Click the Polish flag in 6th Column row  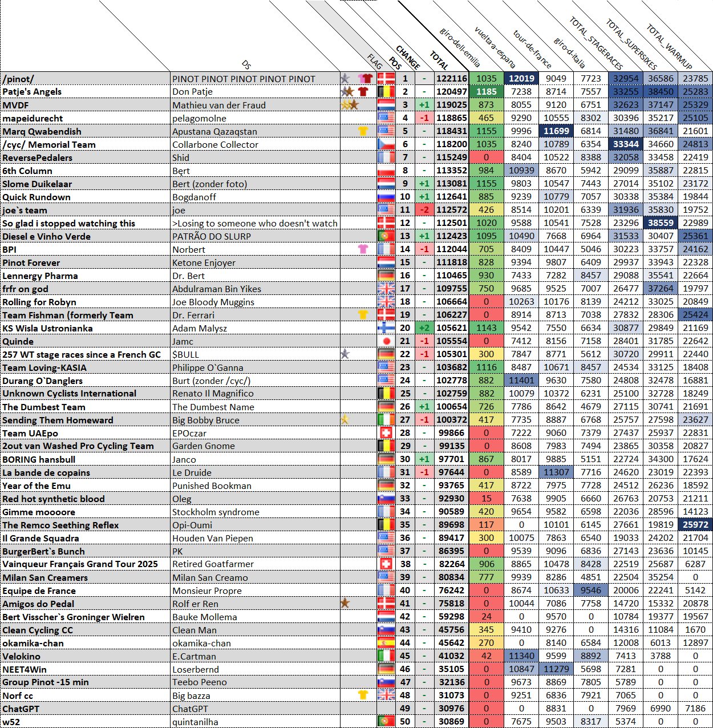pyautogui.click(x=386, y=171)
